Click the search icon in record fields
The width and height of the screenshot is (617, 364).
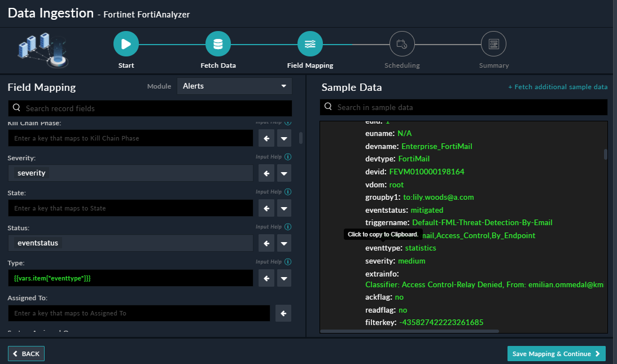click(x=16, y=107)
